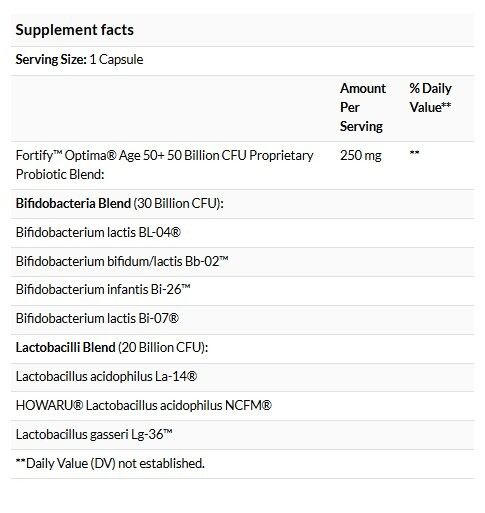
Task: Click Lactobacillus acidophilus La-14 row
Action: coord(242,378)
